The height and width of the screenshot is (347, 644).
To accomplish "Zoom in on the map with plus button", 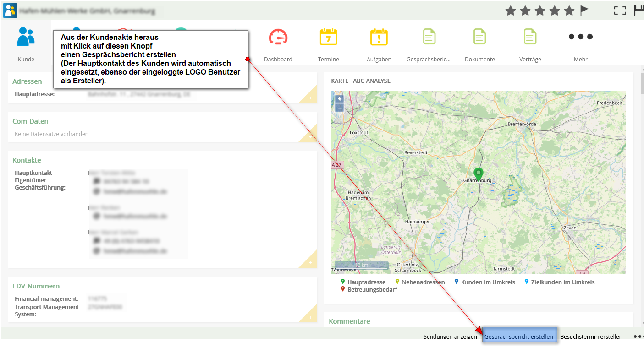I will point(339,99).
